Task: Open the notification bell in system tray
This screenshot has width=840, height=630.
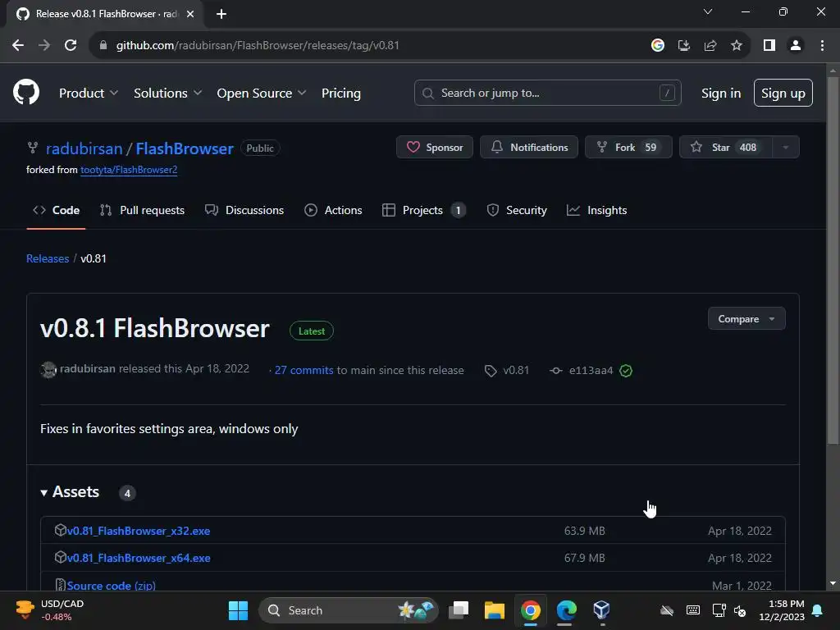Action: [x=818, y=610]
